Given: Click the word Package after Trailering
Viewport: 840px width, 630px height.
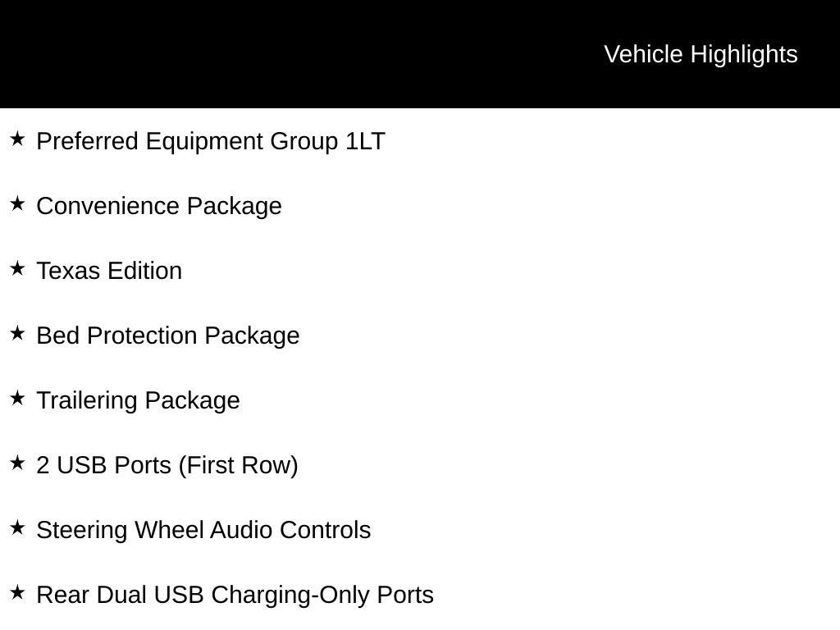Looking at the screenshot, I should (192, 400).
